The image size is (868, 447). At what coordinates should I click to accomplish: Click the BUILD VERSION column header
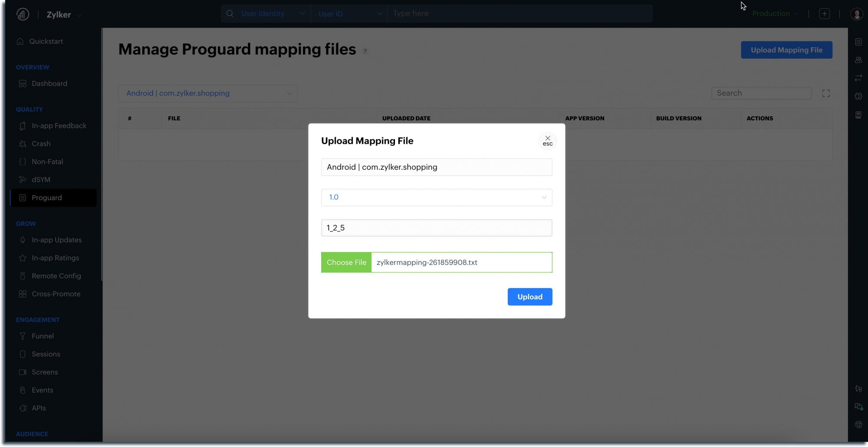click(679, 118)
